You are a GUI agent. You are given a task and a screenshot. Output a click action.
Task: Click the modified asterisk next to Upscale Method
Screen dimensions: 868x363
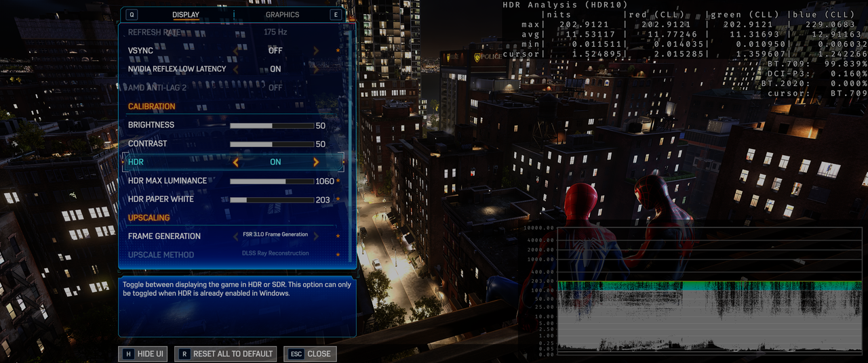338,255
